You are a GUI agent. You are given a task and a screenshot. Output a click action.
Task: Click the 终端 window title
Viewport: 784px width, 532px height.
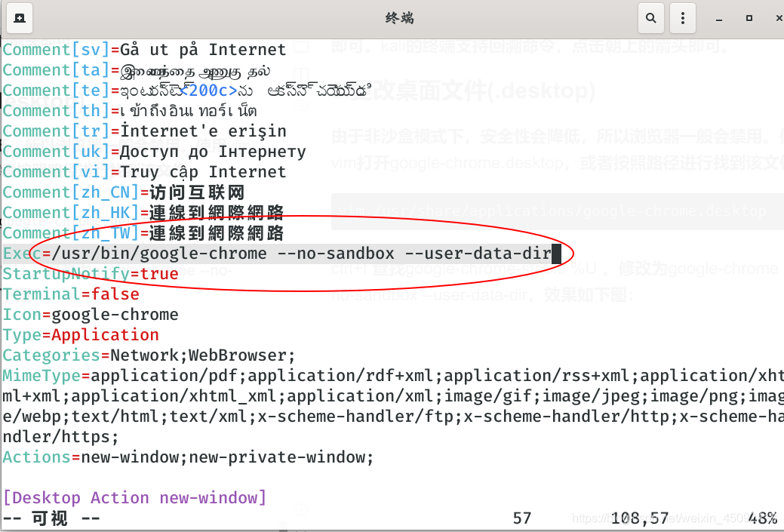tap(399, 18)
